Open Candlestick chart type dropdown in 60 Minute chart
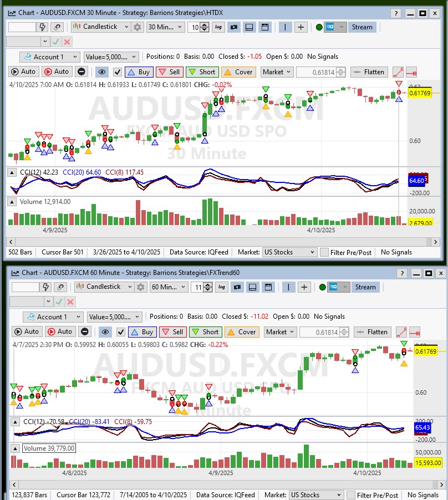This screenshot has height=500, width=448. point(104,287)
